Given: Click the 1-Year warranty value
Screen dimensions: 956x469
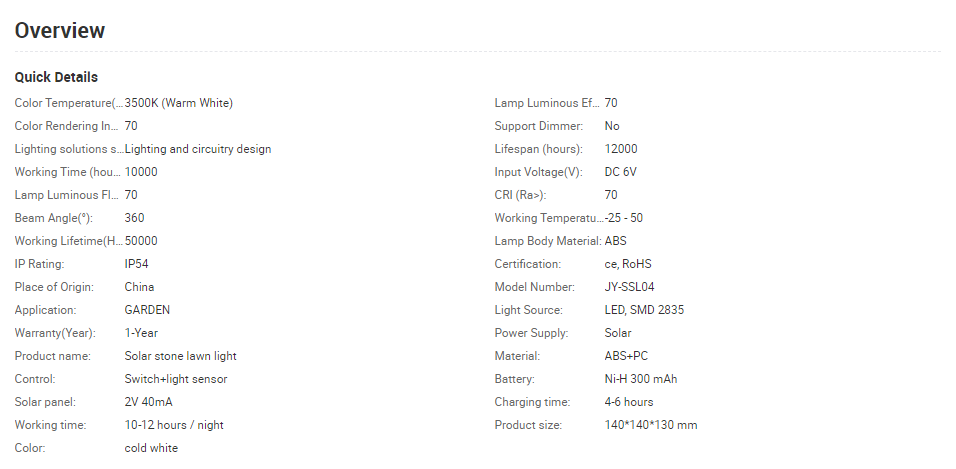Looking at the screenshot, I should (x=141, y=333).
